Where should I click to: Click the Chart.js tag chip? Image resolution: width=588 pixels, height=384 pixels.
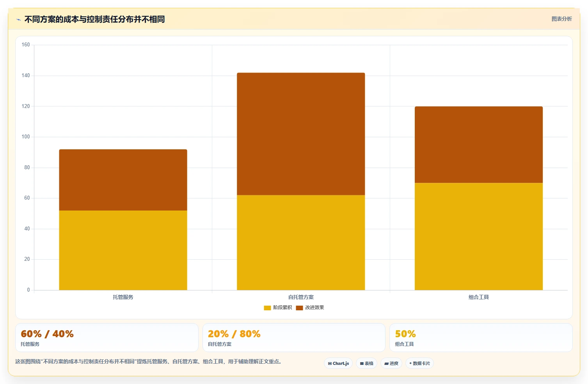click(x=338, y=363)
